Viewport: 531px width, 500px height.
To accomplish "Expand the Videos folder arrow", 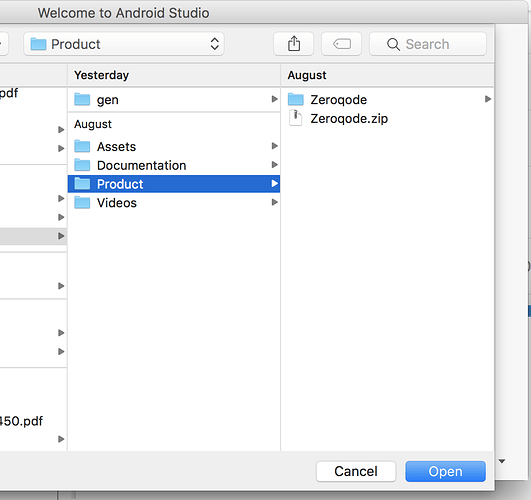I will 275,202.
